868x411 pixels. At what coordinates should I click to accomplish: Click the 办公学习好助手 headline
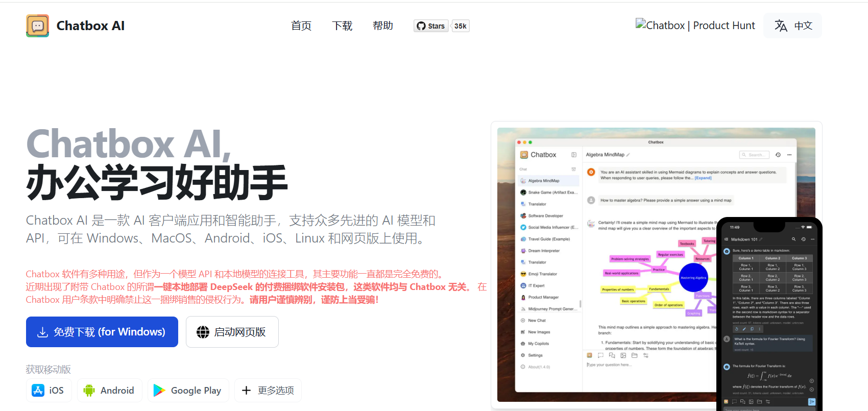(x=157, y=182)
